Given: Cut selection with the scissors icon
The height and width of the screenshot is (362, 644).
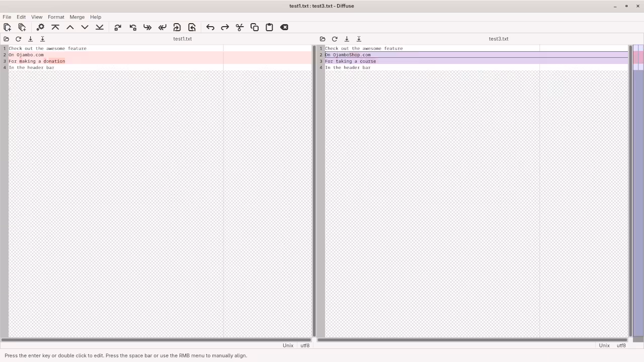Looking at the screenshot, I should click(239, 27).
